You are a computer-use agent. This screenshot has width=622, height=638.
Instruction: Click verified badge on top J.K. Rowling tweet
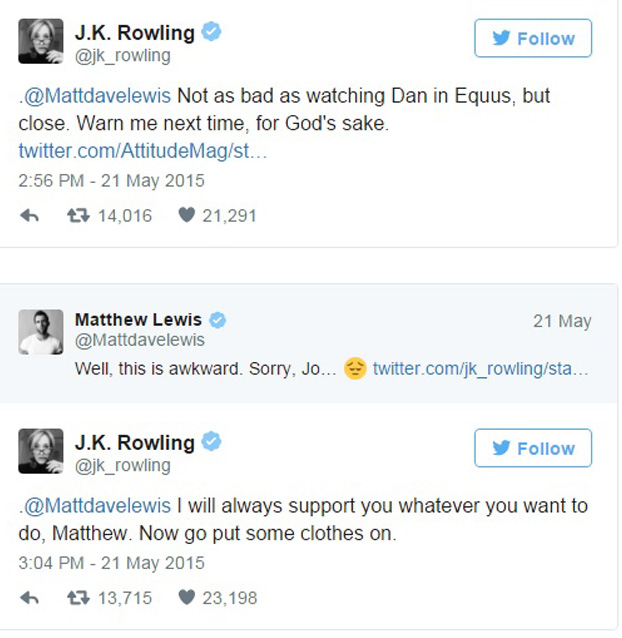coord(210,33)
